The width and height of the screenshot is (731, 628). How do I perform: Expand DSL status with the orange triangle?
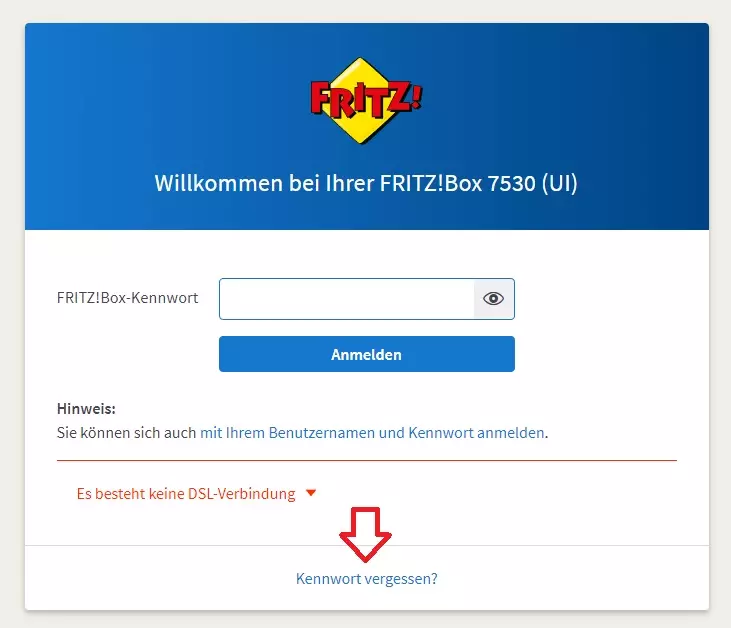click(311, 493)
